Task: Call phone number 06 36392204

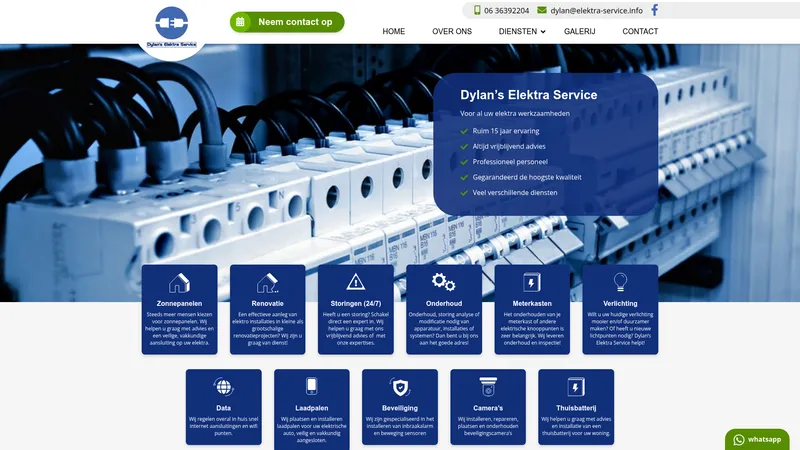Action: pyautogui.click(x=506, y=10)
